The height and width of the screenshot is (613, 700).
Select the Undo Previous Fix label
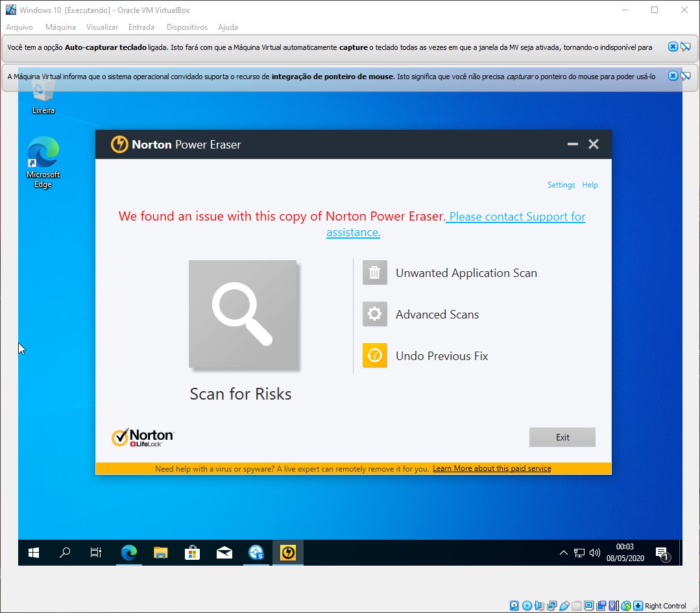(x=442, y=356)
